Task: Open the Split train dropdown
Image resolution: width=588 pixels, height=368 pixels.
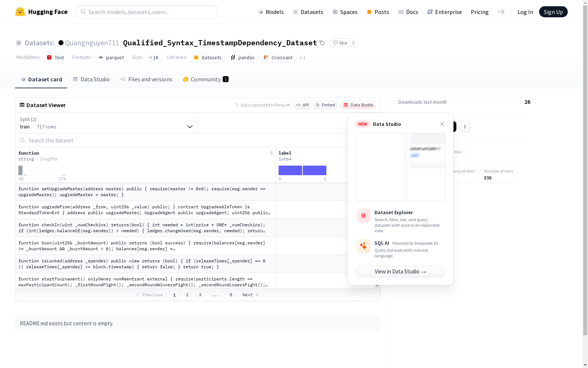Action: click(x=106, y=123)
